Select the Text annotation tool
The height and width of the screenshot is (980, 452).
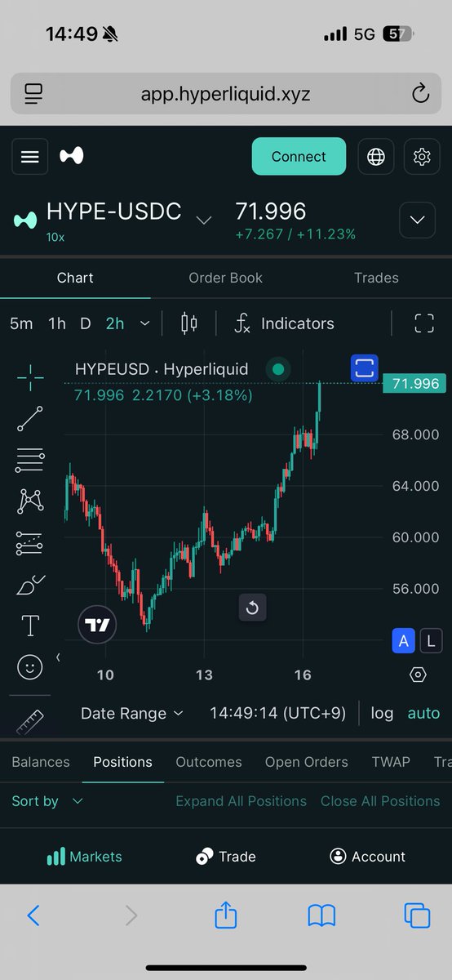(x=30, y=626)
